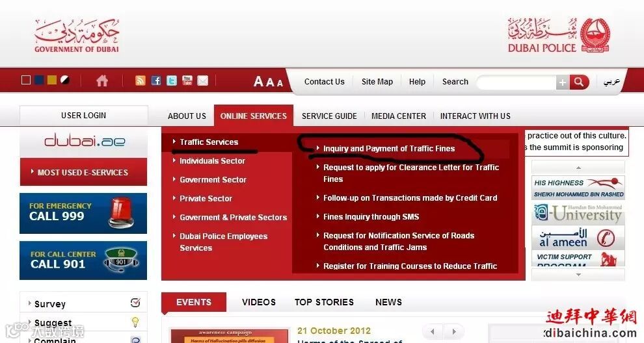
Task: Go to the Home page icon
Action: pos(102,81)
